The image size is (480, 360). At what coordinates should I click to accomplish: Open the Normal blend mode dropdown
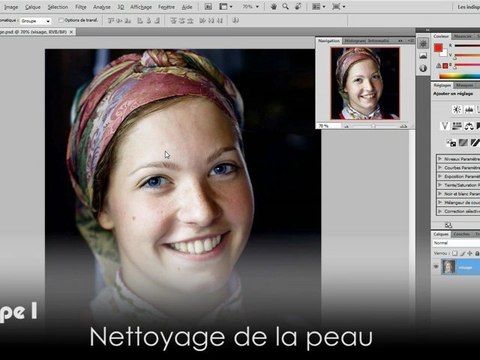coord(456,243)
